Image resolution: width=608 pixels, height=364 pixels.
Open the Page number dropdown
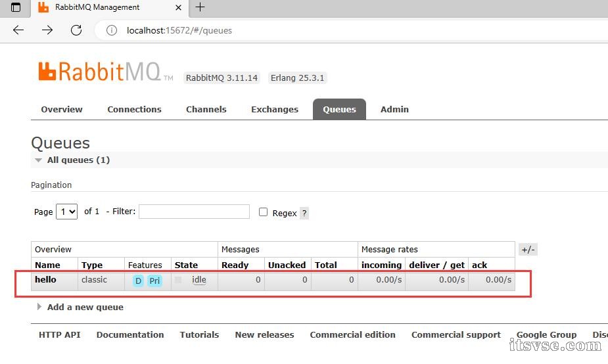pyautogui.click(x=66, y=212)
